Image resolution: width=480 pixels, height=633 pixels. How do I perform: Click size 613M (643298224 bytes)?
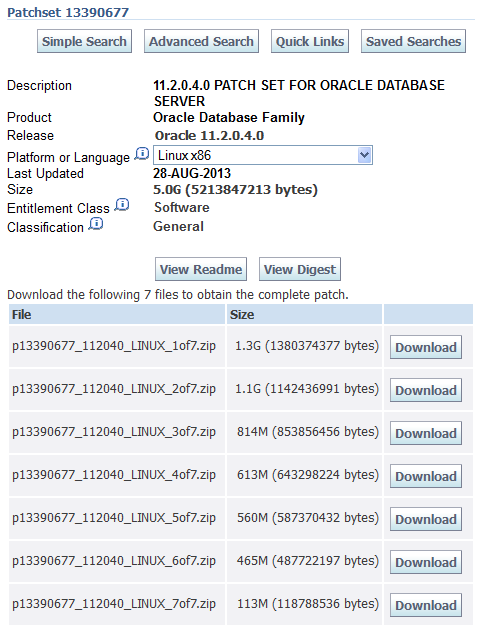pos(308,475)
